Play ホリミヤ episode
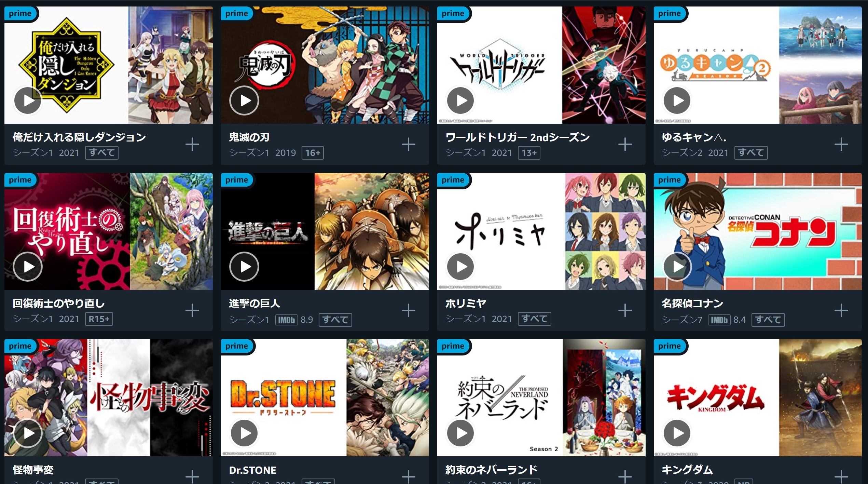The image size is (868, 484). point(460,267)
